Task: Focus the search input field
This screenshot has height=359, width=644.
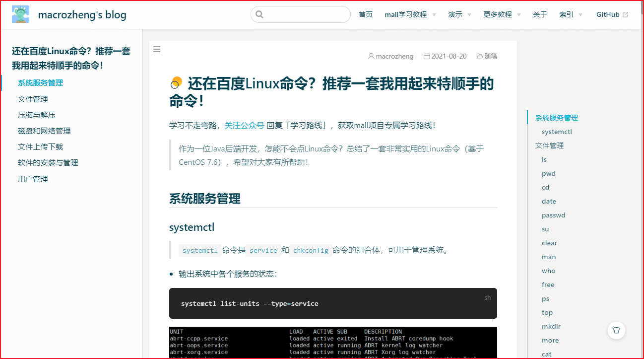Action: (x=301, y=14)
